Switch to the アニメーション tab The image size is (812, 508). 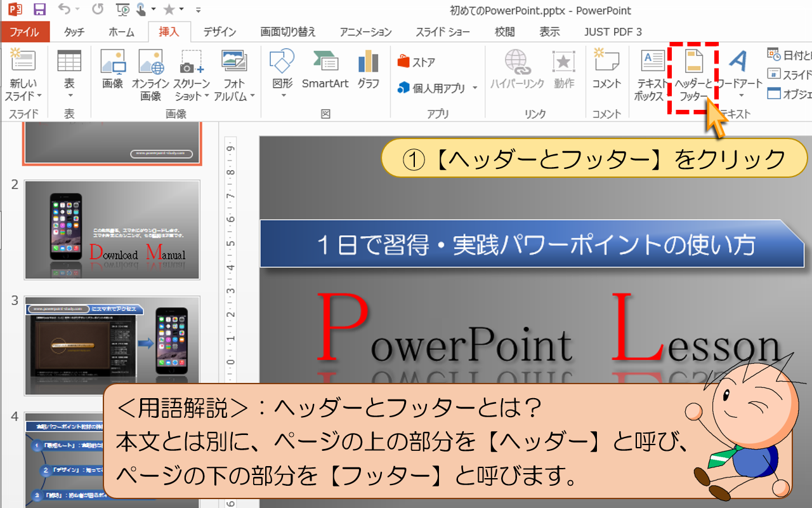click(x=366, y=32)
